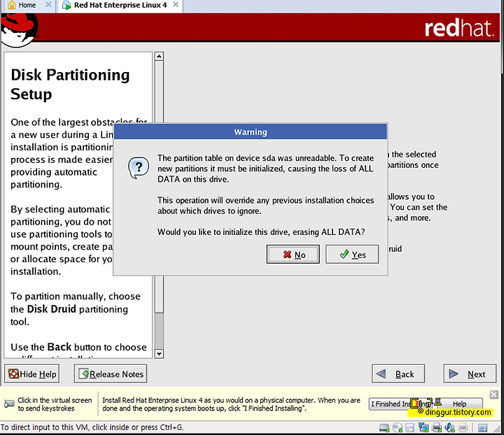The width and height of the screenshot is (504, 435).
Task: Click the CD/DVD drive status icon
Action: click(x=398, y=427)
